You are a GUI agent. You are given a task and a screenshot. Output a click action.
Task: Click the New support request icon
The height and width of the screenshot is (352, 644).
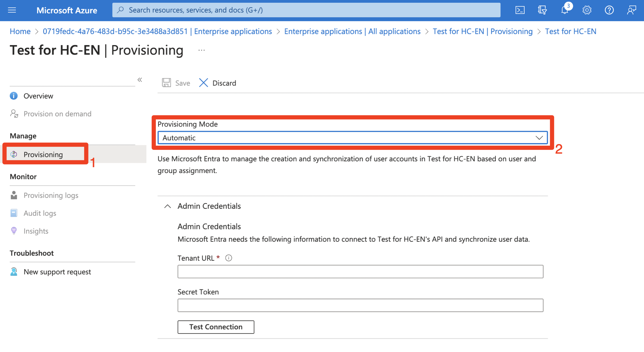coord(14,272)
